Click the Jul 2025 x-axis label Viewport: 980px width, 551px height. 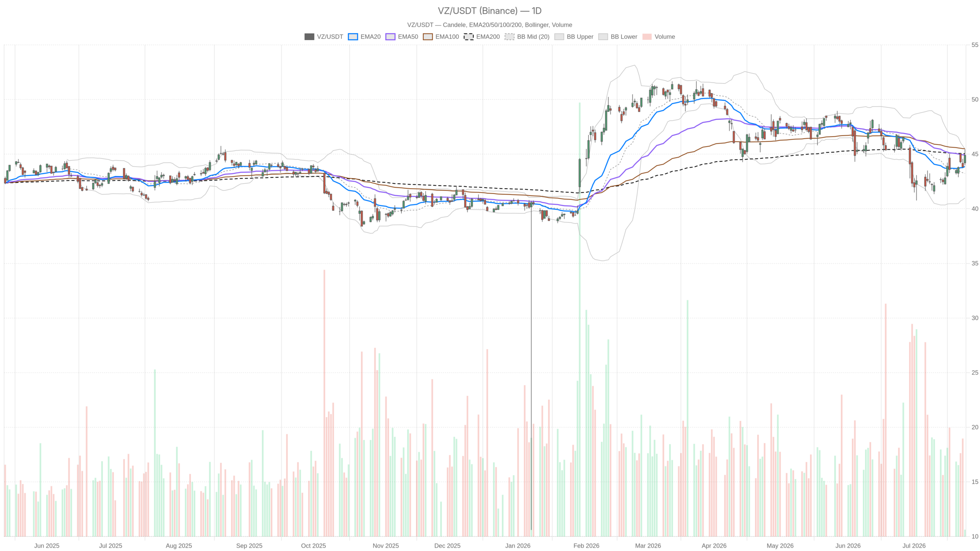pos(111,546)
